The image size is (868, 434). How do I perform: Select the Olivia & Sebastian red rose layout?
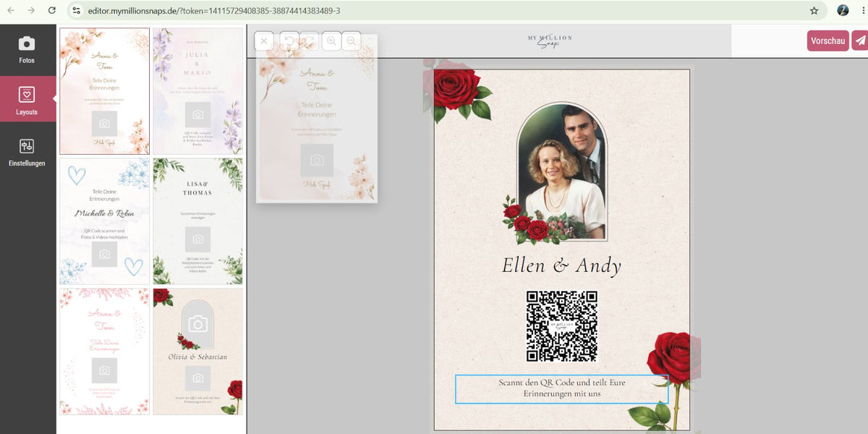coord(197,352)
